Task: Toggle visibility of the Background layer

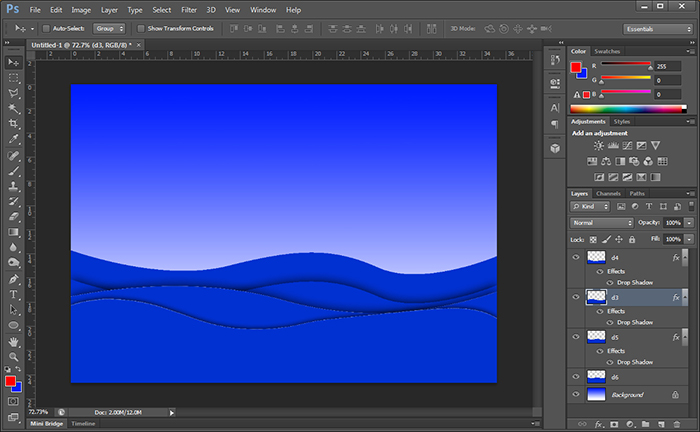Action: coord(575,395)
